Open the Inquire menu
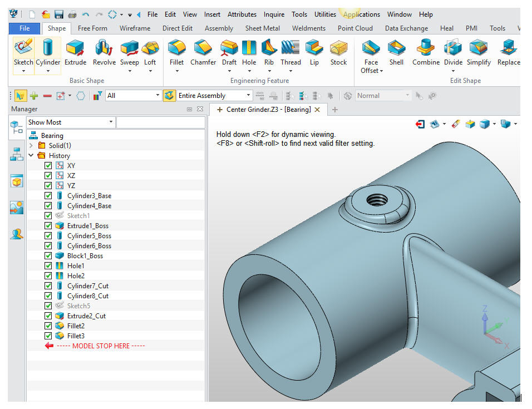Image resolution: width=532 pixels, height=409 pixels. tap(274, 14)
